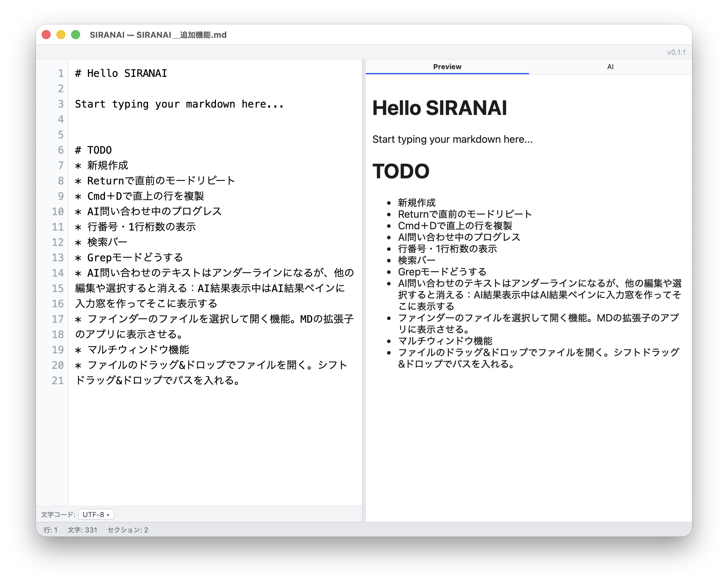
Task: Maximize window using the green button
Action: [76, 35]
